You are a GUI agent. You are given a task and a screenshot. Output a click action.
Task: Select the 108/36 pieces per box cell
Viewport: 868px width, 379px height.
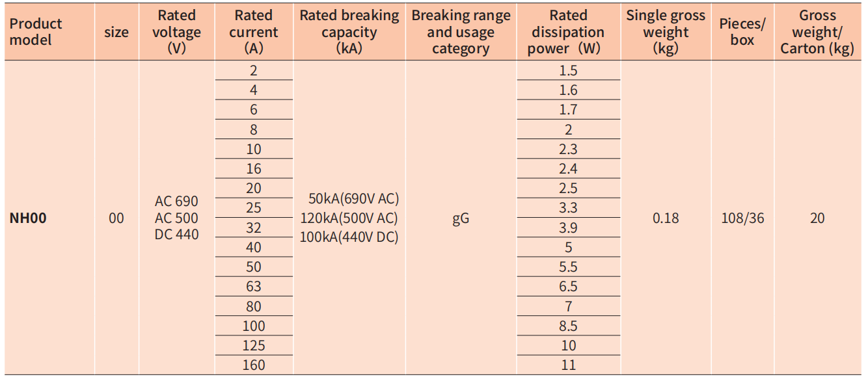tap(742, 218)
